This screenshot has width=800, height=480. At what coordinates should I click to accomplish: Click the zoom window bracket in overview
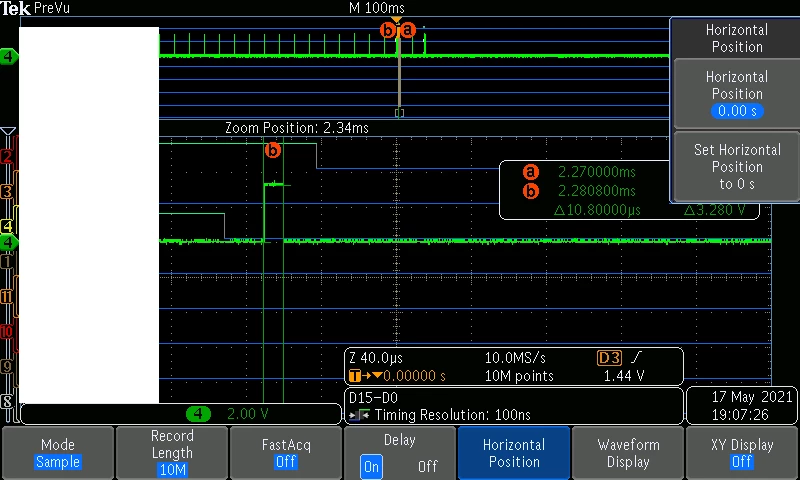coord(399,113)
